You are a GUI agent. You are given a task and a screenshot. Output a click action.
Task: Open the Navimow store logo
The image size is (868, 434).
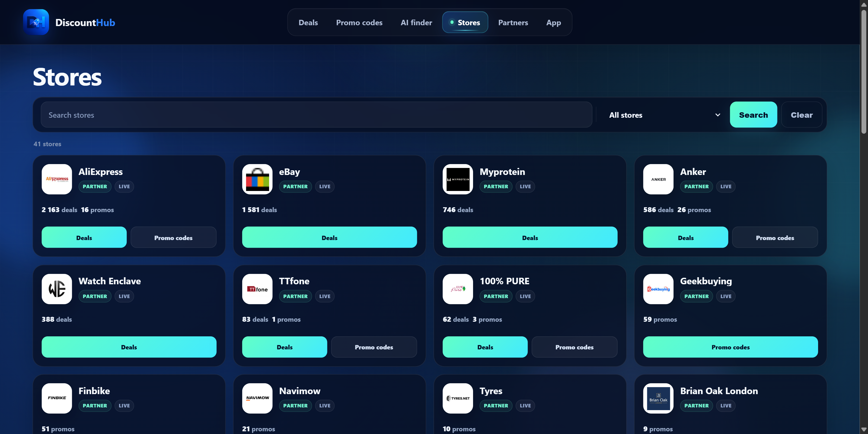click(257, 398)
